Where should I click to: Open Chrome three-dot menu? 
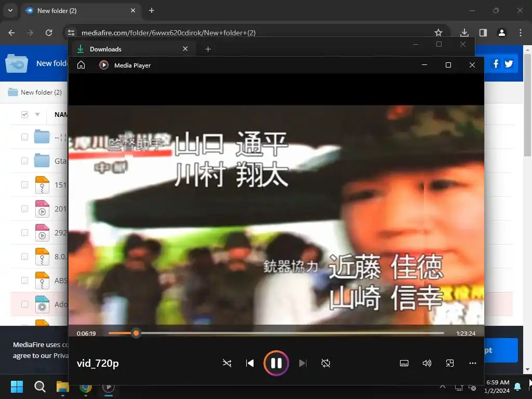pos(521,33)
